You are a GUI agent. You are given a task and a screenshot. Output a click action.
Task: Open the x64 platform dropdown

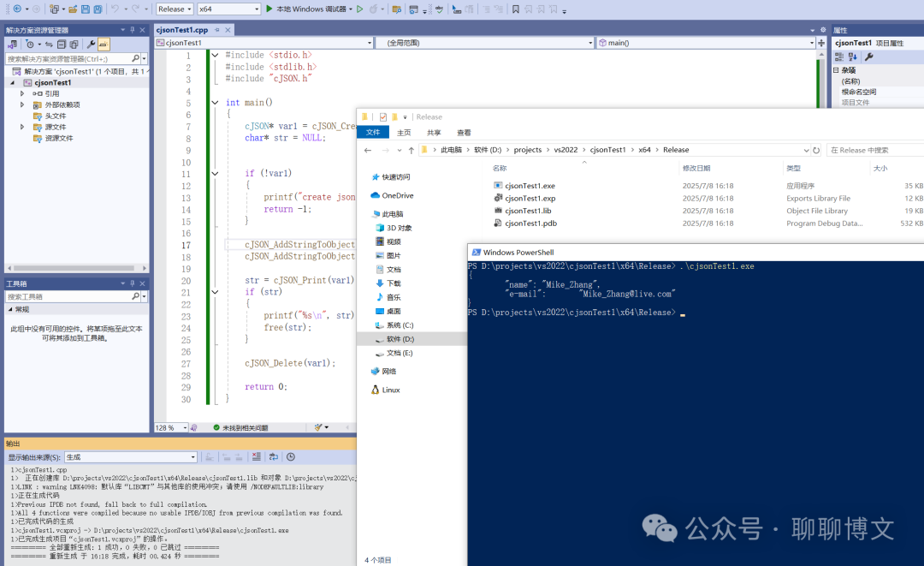coord(228,9)
